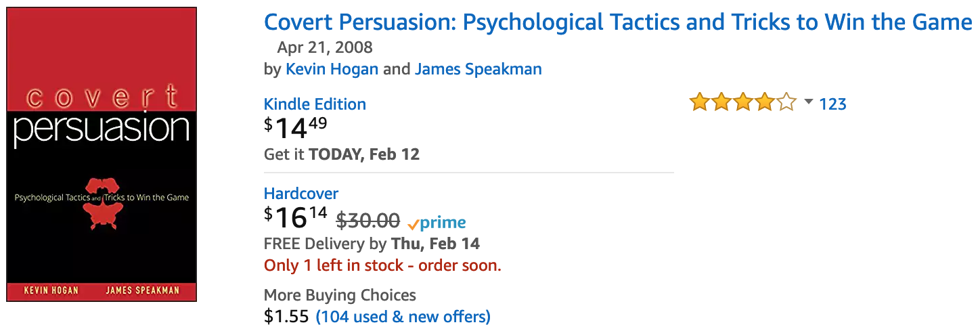Expand the star rating breakdown arrow
Screen dimensions: 980x329
(808, 103)
